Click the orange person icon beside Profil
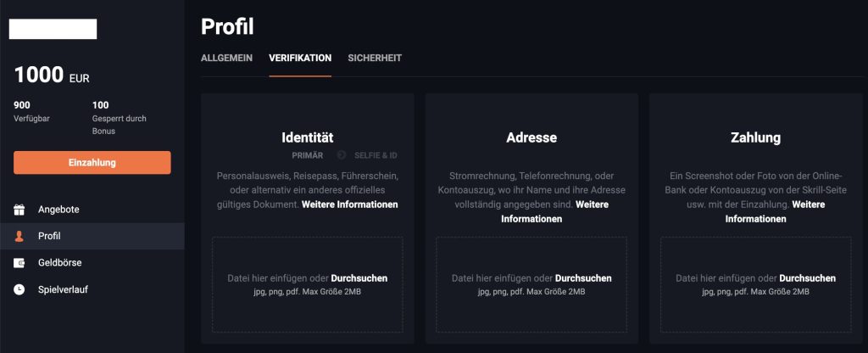 click(19, 236)
